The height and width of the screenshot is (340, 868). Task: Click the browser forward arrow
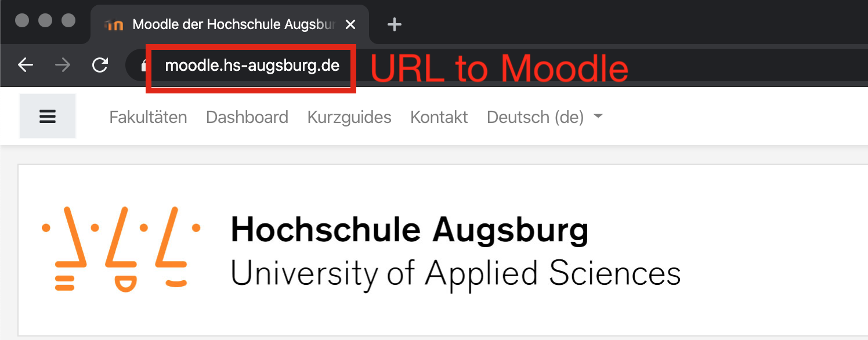click(62, 65)
